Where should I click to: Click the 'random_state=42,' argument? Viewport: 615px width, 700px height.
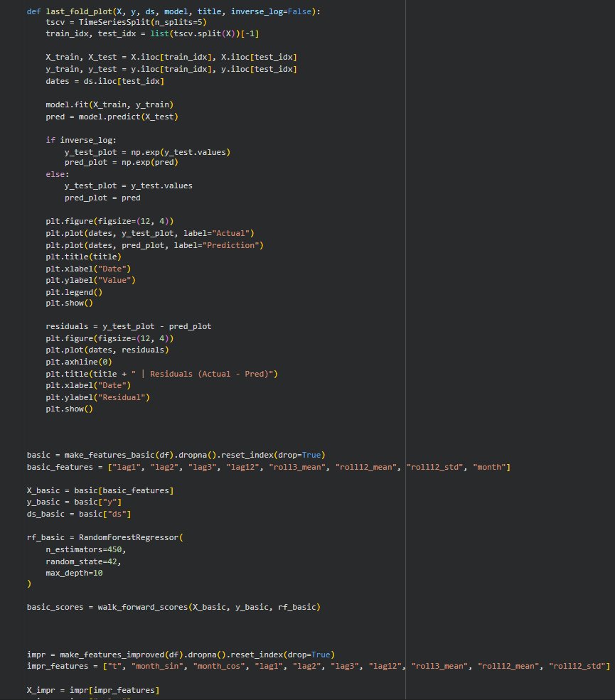[83, 561]
